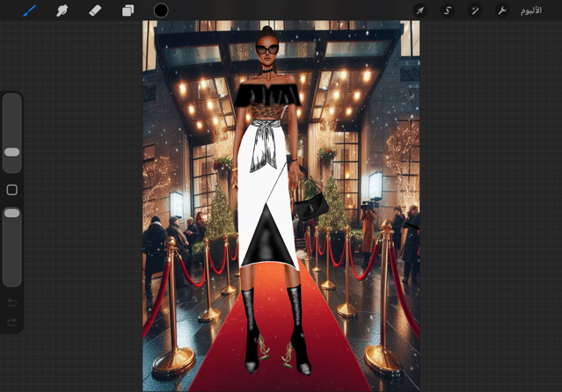The height and width of the screenshot is (392, 562).
Task: Click the black handbag on canvas
Action: (311, 208)
